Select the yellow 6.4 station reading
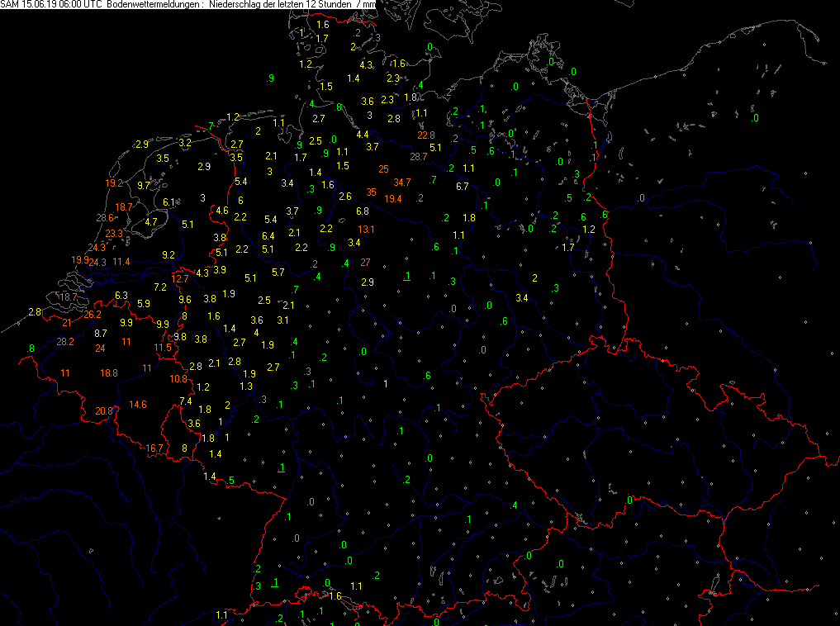The image size is (840, 626). (268, 236)
